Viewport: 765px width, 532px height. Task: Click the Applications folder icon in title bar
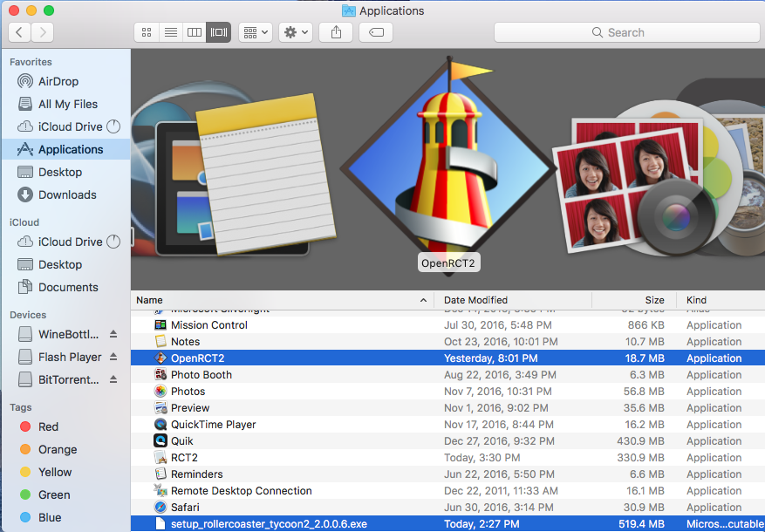348,10
